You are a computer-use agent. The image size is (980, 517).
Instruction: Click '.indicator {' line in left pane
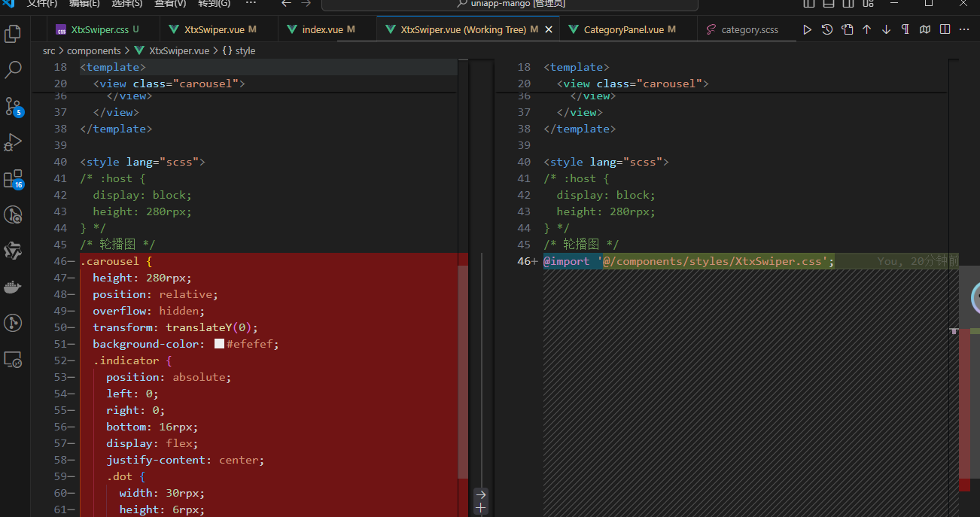[132, 360]
